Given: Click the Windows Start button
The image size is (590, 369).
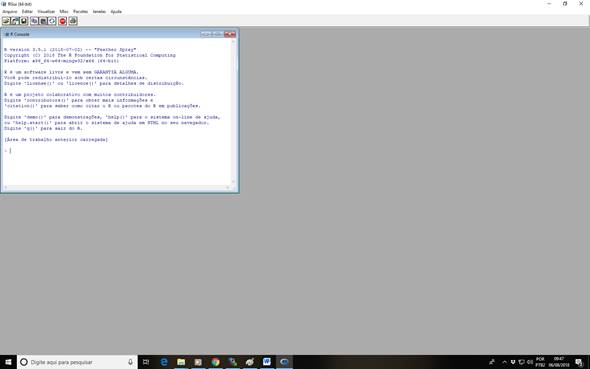Looking at the screenshot, I should [x=8, y=362].
